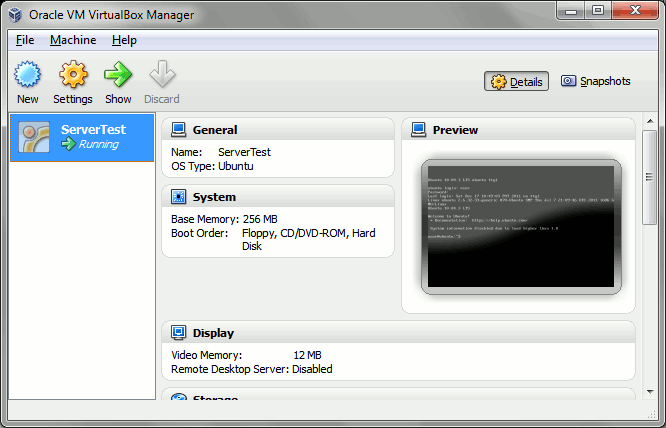Click the 'Name:' label in General
The height and width of the screenshot is (428, 666).
point(186,152)
